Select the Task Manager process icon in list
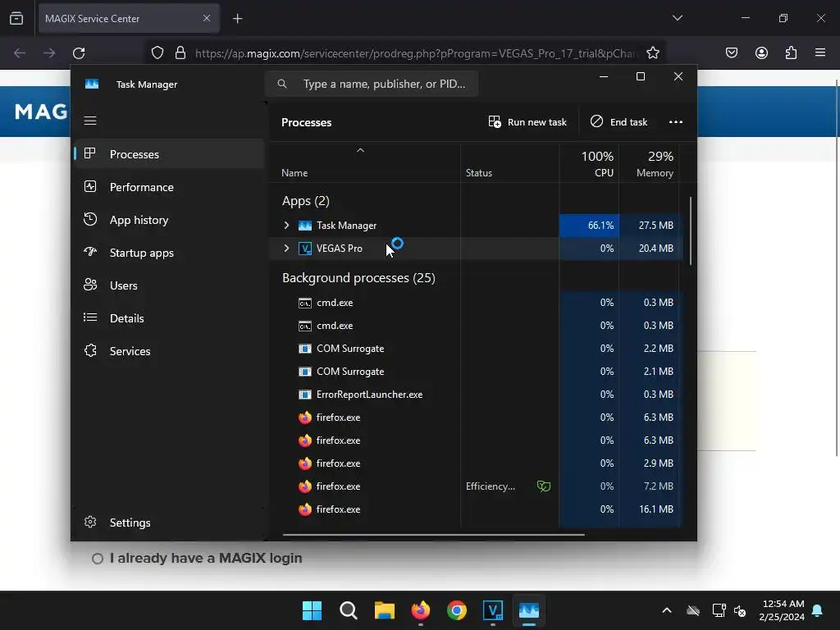The width and height of the screenshot is (840, 630). pos(305,226)
